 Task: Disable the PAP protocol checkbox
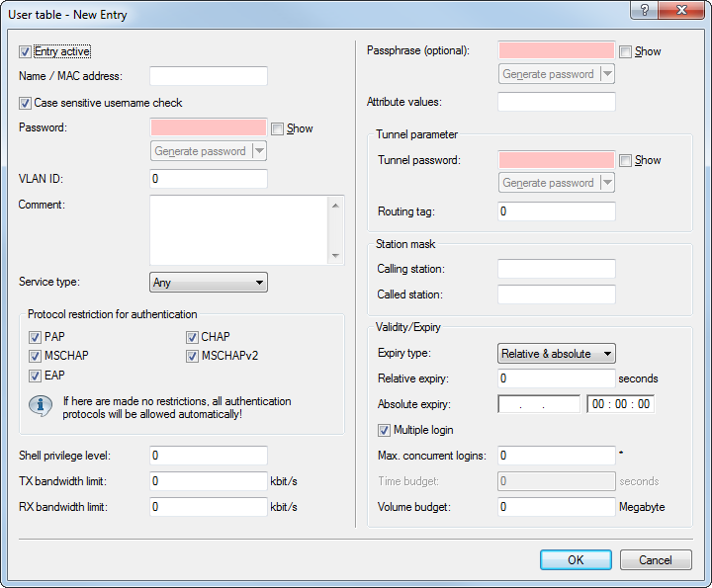36,337
